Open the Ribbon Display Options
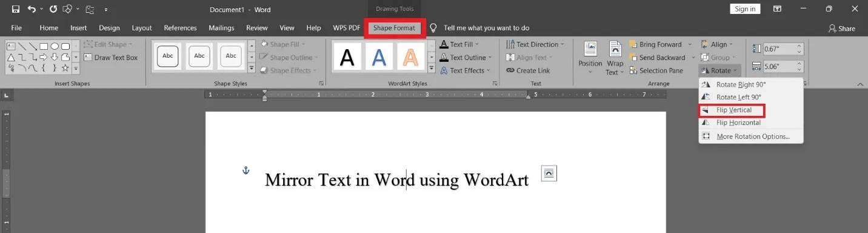This screenshot has height=233, width=868. click(x=777, y=9)
